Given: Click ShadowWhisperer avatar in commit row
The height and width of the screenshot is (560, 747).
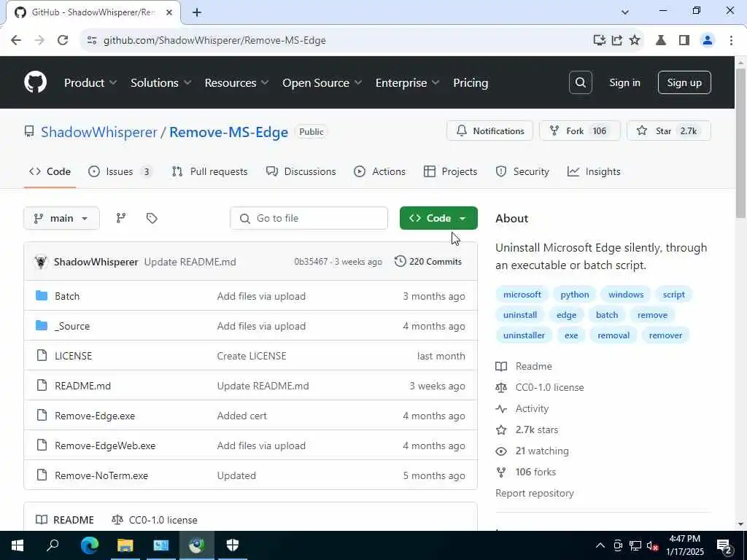Looking at the screenshot, I should pyautogui.click(x=41, y=262).
